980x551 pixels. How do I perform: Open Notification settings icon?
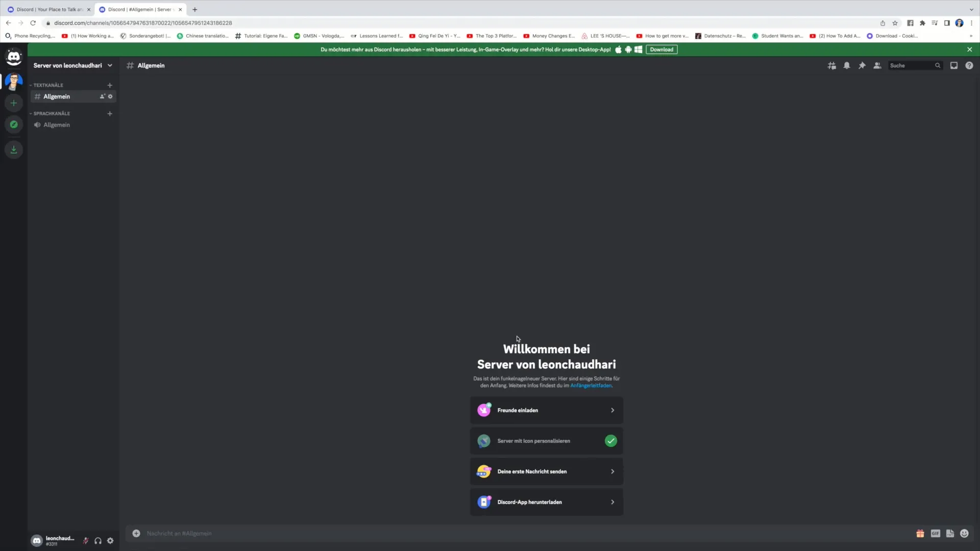click(x=847, y=65)
